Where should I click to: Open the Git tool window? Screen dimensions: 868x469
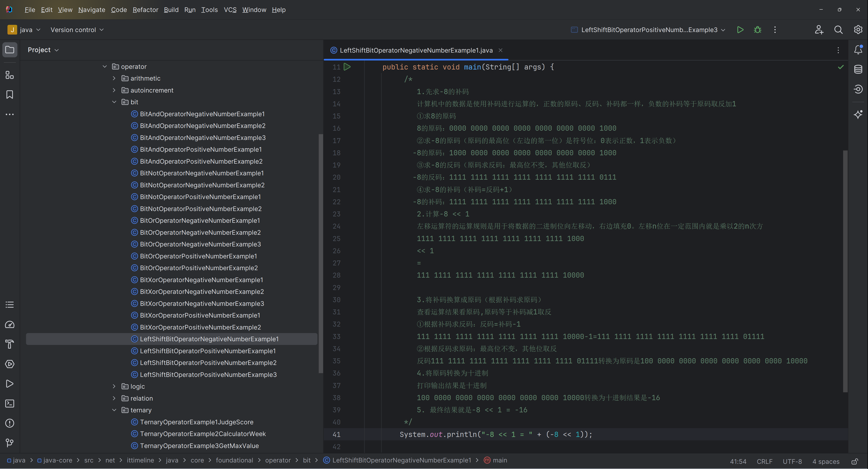click(10, 443)
